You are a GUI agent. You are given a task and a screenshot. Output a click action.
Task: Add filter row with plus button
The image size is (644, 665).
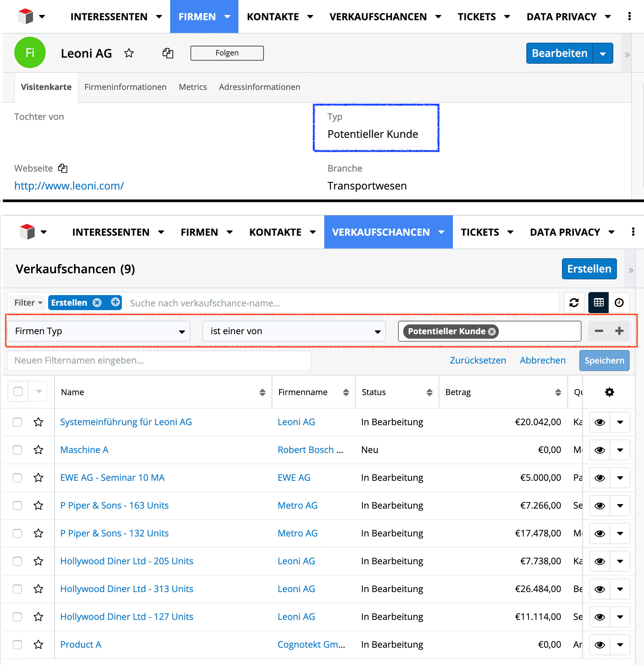coord(619,331)
